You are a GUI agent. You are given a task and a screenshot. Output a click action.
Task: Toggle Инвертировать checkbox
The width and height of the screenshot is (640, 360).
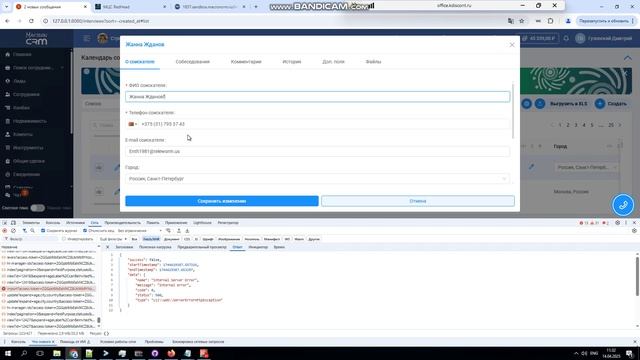[x=64, y=239]
